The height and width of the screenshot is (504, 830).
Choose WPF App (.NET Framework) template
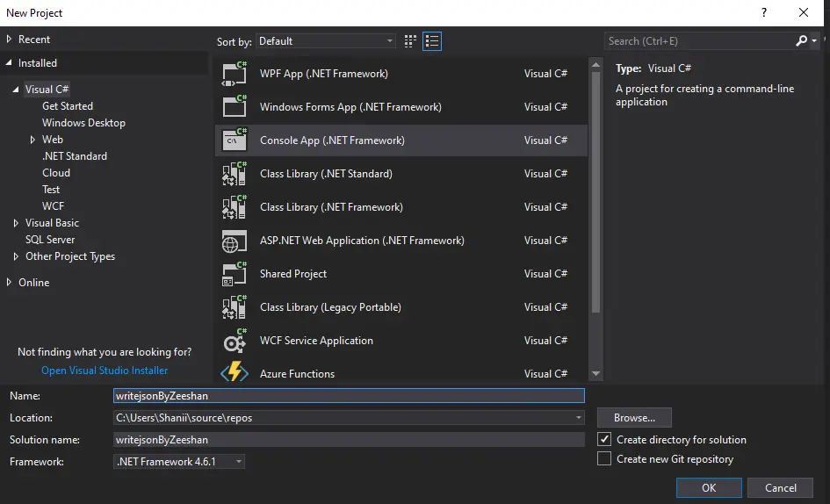pos(324,74)
